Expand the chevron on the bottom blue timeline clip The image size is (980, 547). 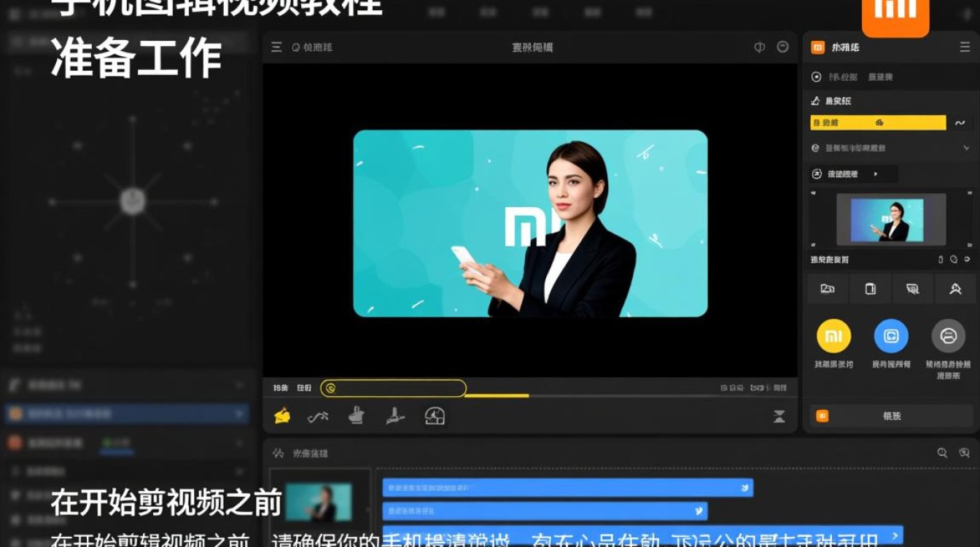pos(895,536)
